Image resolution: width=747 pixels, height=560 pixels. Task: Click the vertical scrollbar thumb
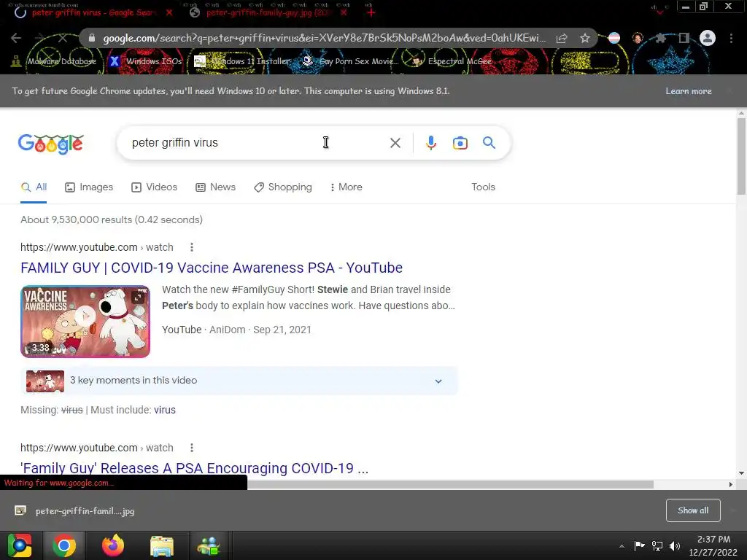tap(741, 156)
